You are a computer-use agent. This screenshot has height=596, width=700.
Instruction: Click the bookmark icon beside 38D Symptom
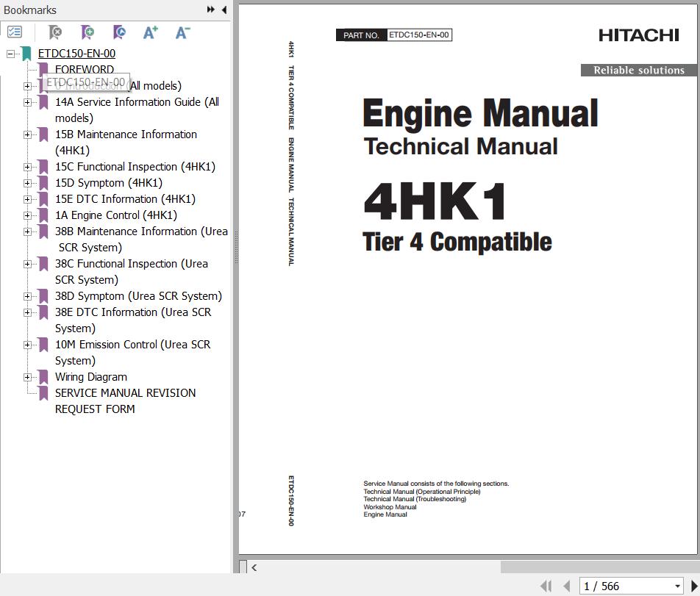pyautogui.click(x=43, y=296)
